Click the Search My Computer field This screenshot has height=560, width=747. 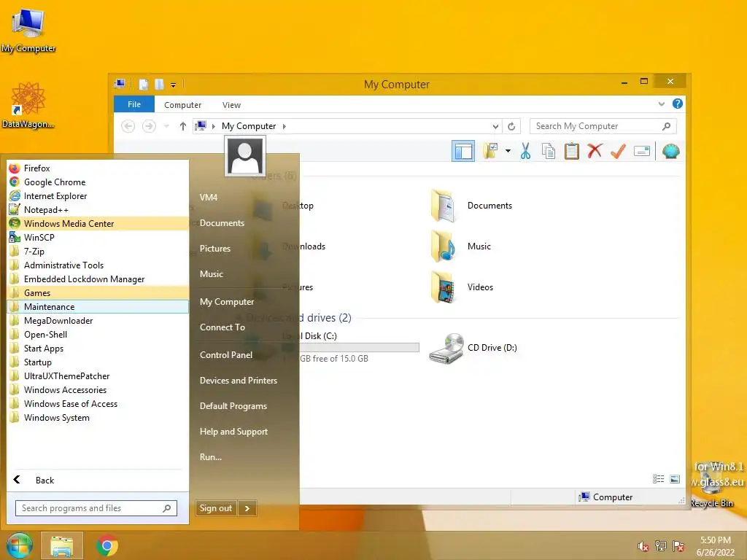603,126
